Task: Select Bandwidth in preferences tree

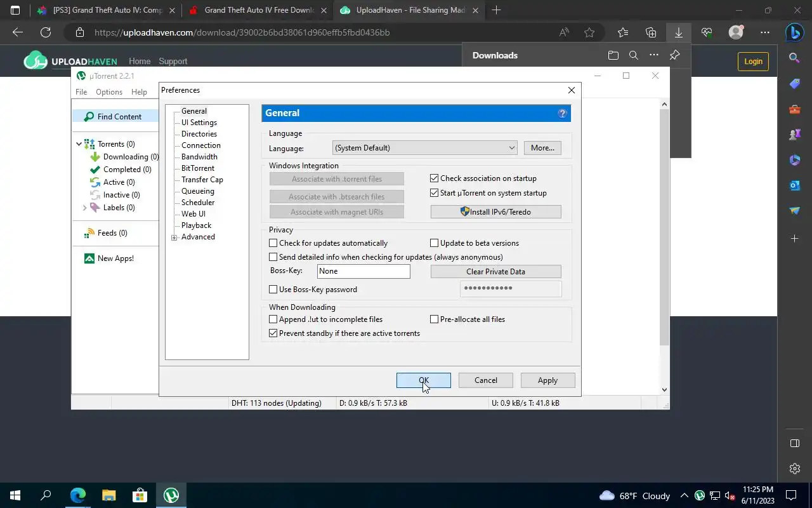Action: (x=199, y=157)
